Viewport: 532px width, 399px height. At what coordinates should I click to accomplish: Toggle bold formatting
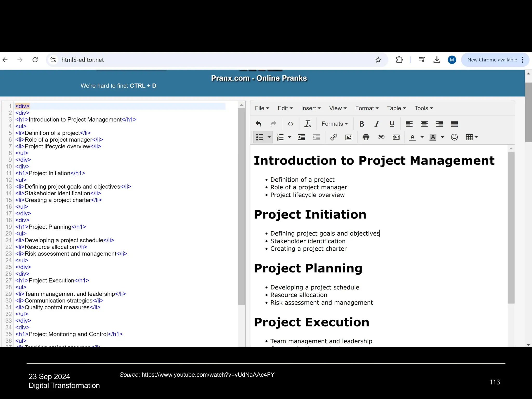point(362,124)
